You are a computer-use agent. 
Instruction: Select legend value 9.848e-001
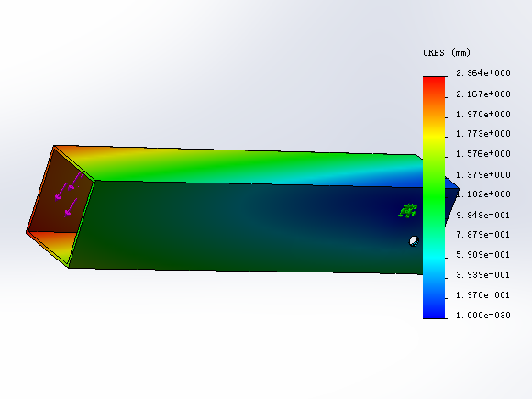pos(483,216)
